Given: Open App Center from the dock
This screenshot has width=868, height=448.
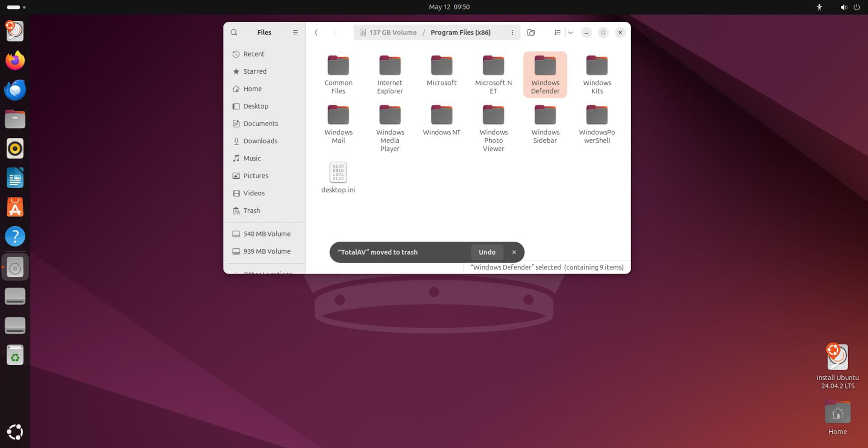Looking at the screenshot, I should pyautogui.click(x=15, y=207).
